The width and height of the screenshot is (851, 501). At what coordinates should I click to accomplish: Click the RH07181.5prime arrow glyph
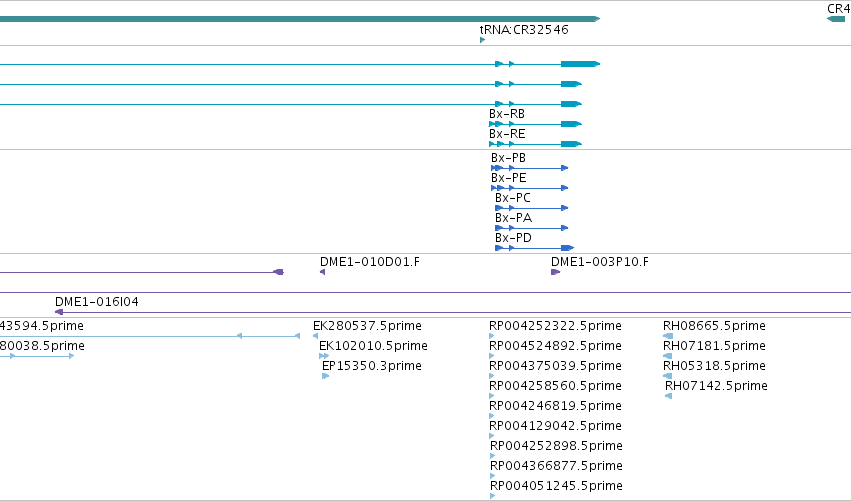pyautogui.click(x=668, y=356)
